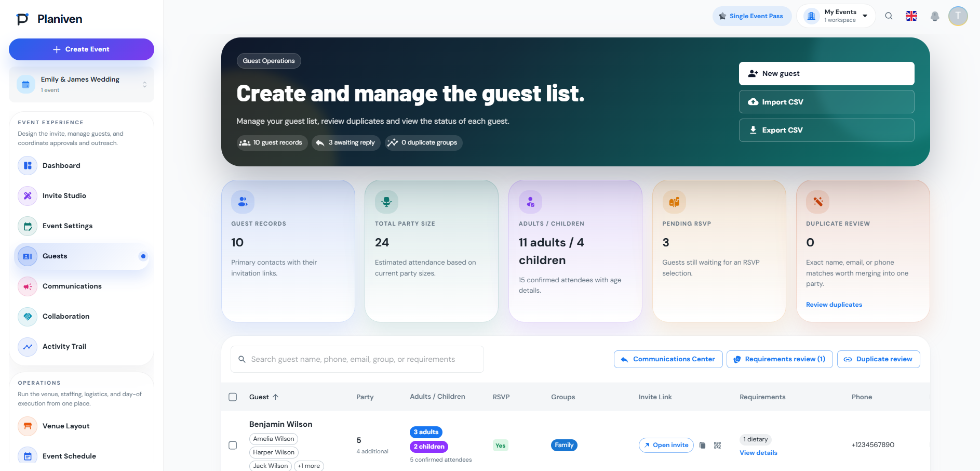Expand the +1 more party members chip
The image size is (980, 471).
[308, 466]
